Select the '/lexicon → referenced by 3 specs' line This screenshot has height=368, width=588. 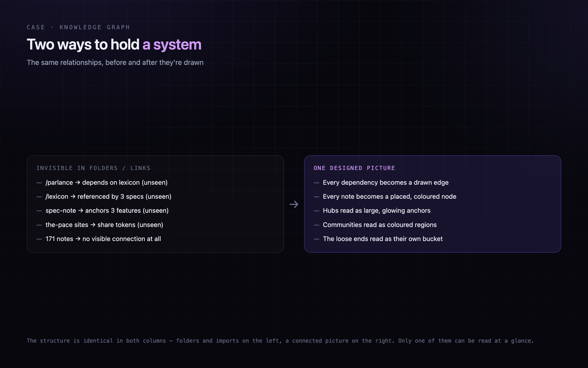pos(108,197)
